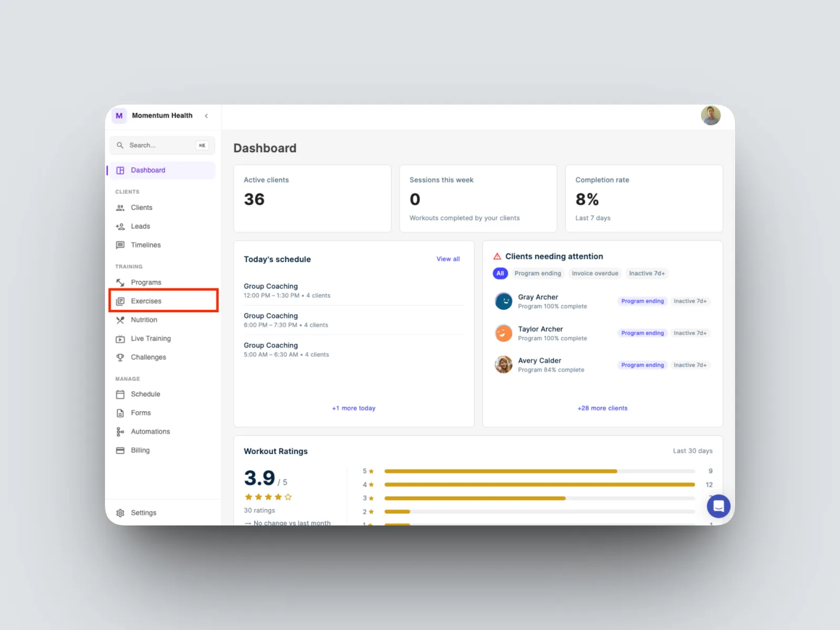Show +28 more clients link

602,408
